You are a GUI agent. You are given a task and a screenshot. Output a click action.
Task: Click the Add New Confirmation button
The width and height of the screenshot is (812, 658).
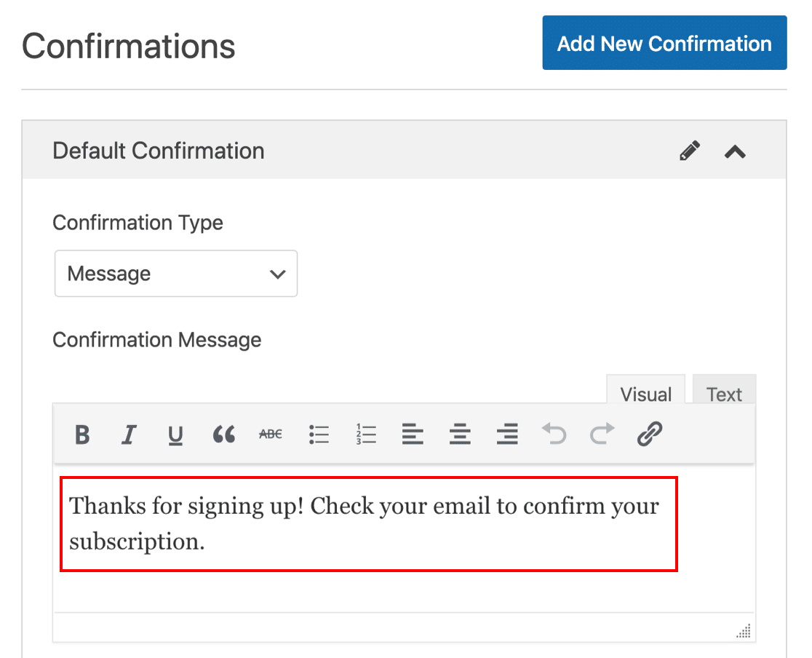(664, 43)
